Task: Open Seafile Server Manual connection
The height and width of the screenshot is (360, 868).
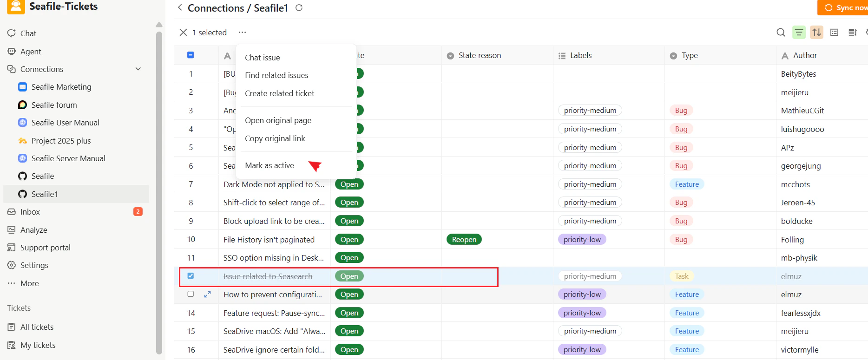Action: point(68,158)
